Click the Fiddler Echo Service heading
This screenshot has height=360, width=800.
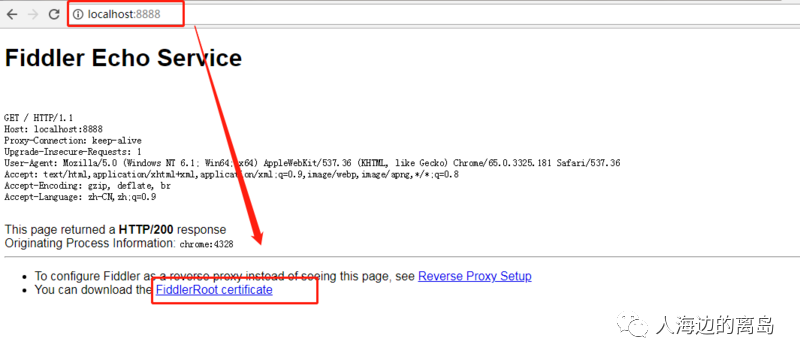point(123,58)
